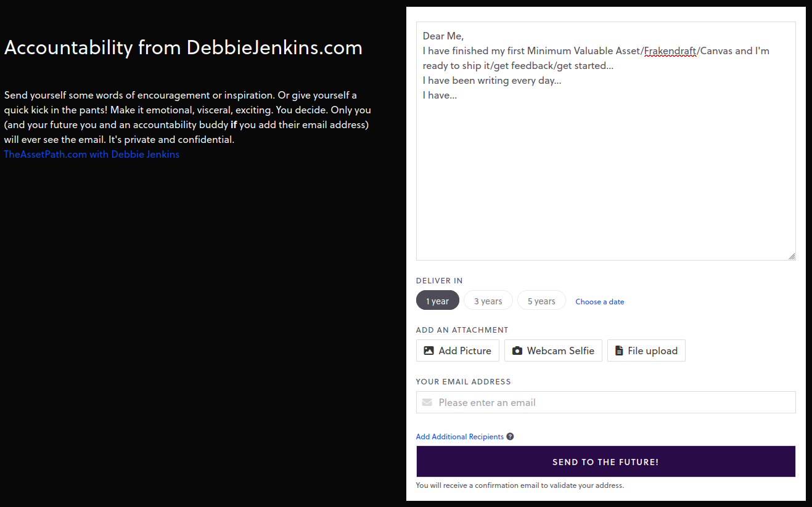Click the Accountability from DebbieJenkins.com heading

(x=183, y=47)
